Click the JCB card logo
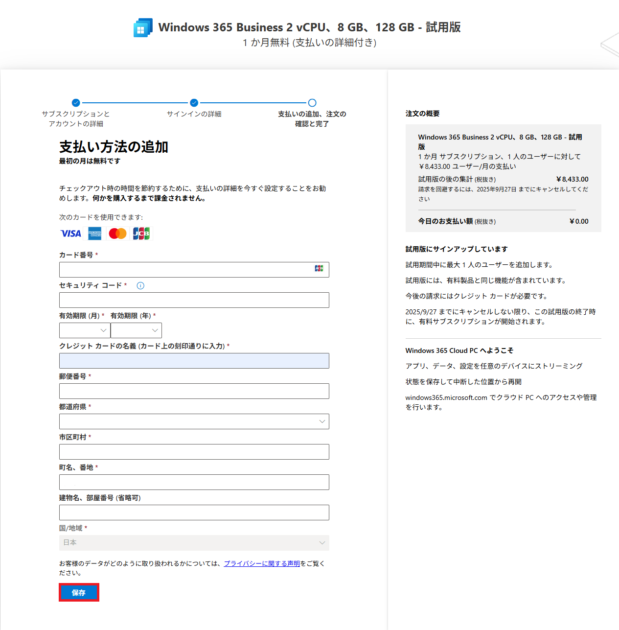 [141, 233]
